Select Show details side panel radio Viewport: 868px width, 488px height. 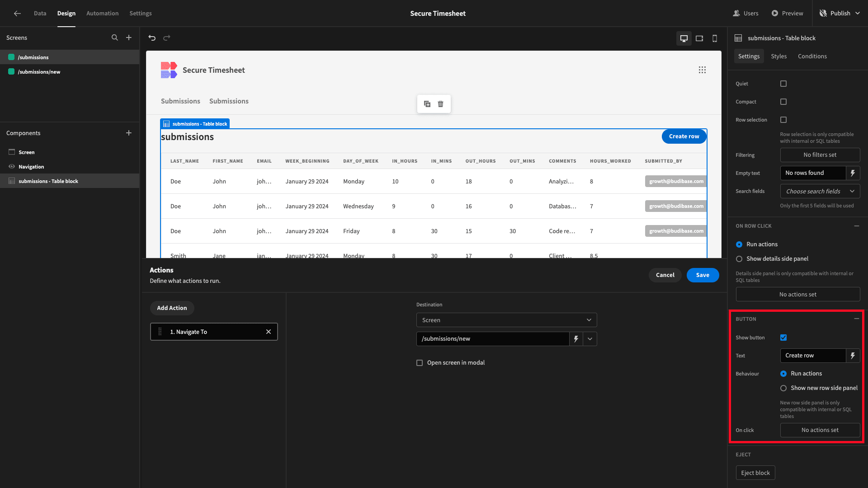(739, 259)
